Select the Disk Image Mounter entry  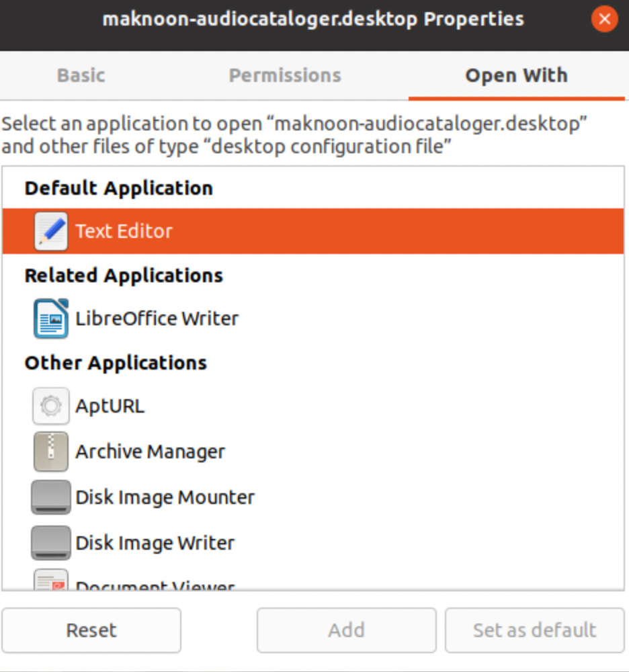coord(165,497)
